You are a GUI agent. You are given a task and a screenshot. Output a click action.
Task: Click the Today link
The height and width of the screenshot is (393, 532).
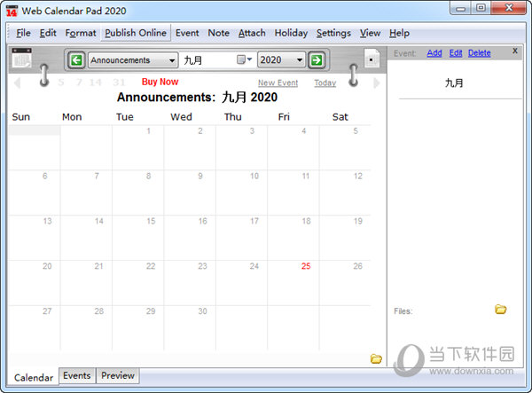(x=325, y=83)
